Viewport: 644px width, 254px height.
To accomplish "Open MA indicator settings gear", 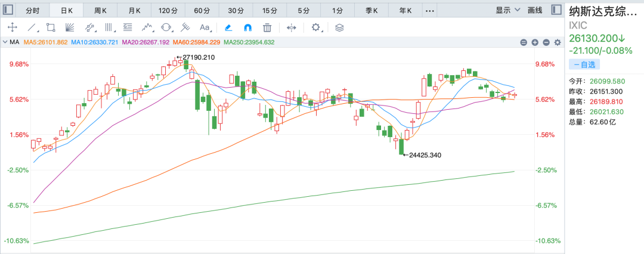I will 558,42.
